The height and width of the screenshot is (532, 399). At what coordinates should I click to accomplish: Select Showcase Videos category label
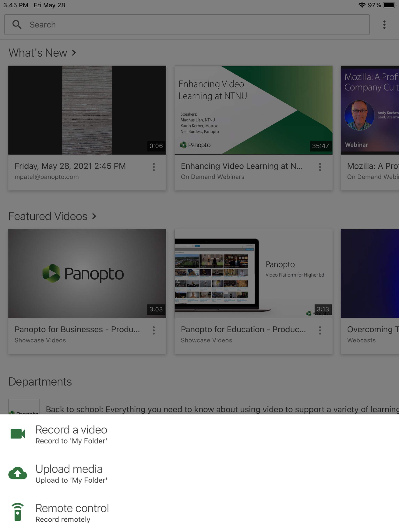pos(40,340)
